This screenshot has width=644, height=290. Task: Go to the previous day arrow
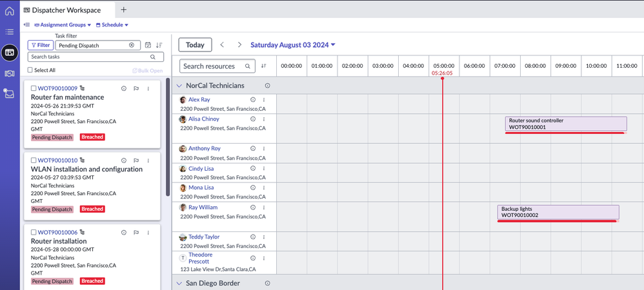pyautogui.click(x=222, y=44)
